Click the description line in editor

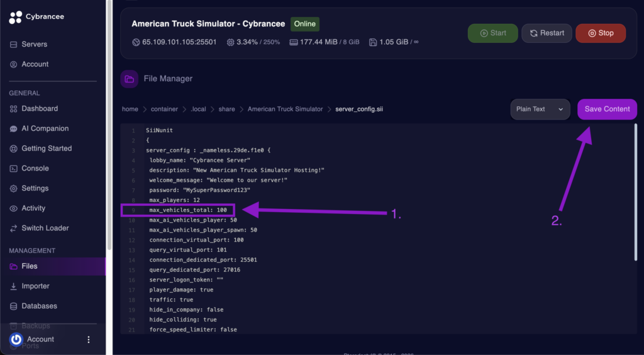click(x=237, y=170)
